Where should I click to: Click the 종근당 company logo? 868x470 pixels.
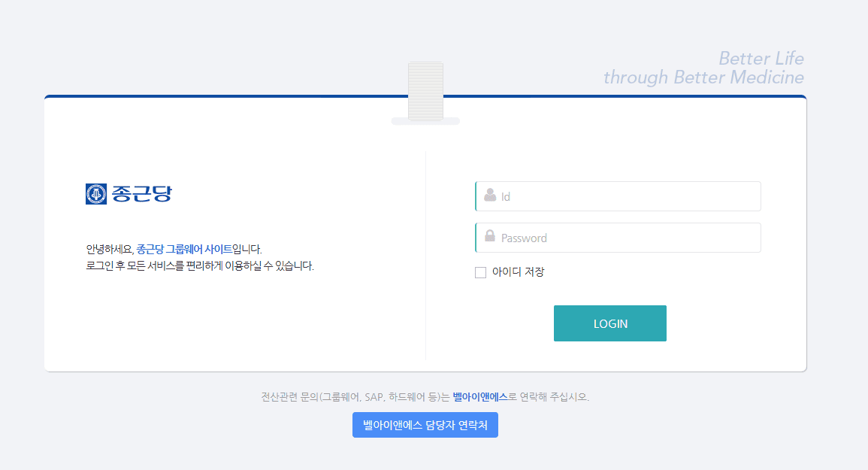coord(129,194)
